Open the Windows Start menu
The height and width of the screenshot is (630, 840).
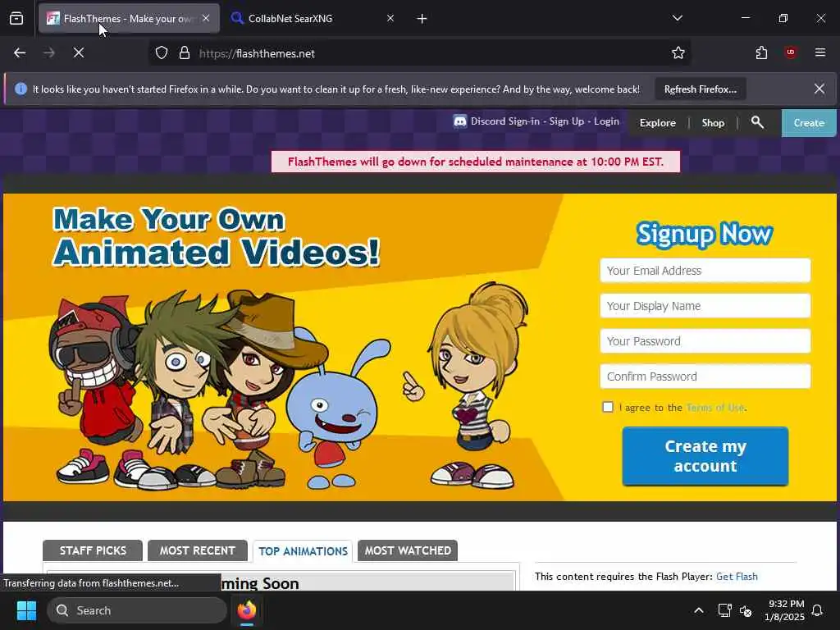[26, 610]
